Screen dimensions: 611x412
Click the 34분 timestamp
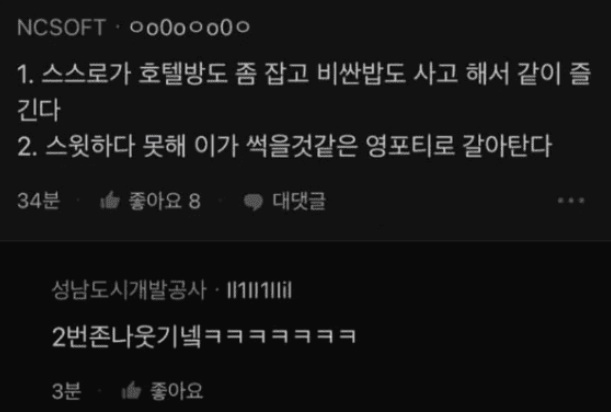pyautogui.click(x=39, y=201)
